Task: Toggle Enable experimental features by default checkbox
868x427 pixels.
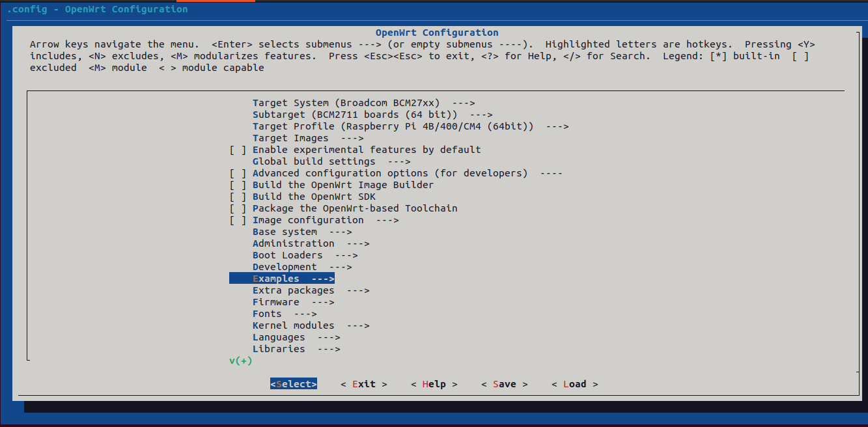Action: point(238,150)
